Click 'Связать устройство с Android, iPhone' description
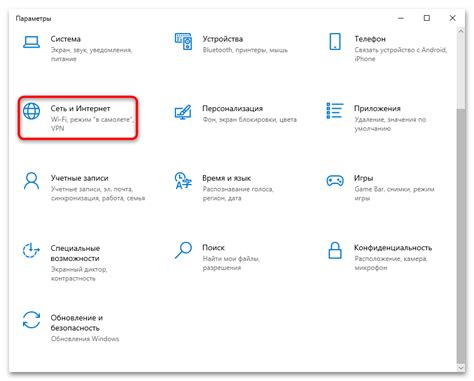474x381 pixels. 401,54
